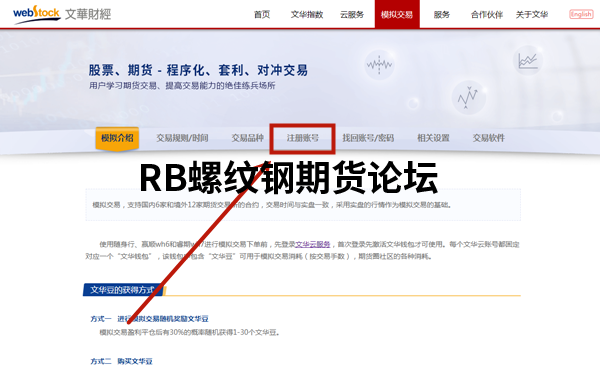Image resolution: width=600 pixels, height=370 pixels.
Task: Open 云服务 menu item
Action: coord(352,15)
